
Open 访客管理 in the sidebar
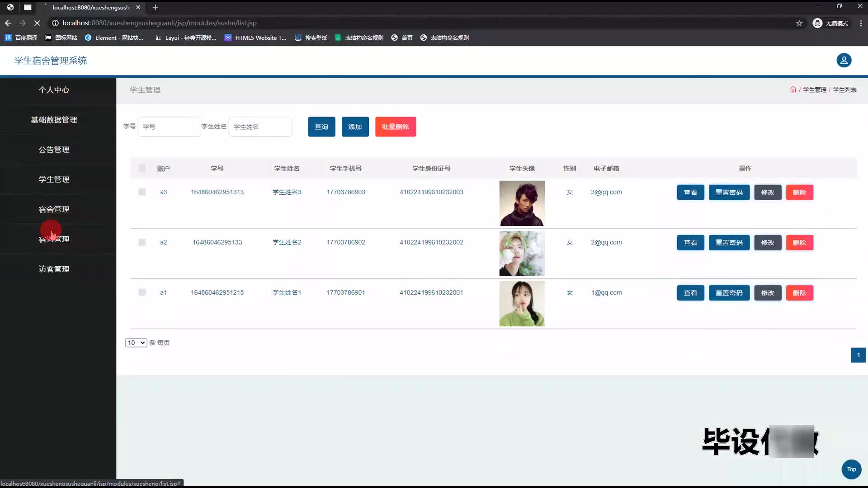[54, 269]
